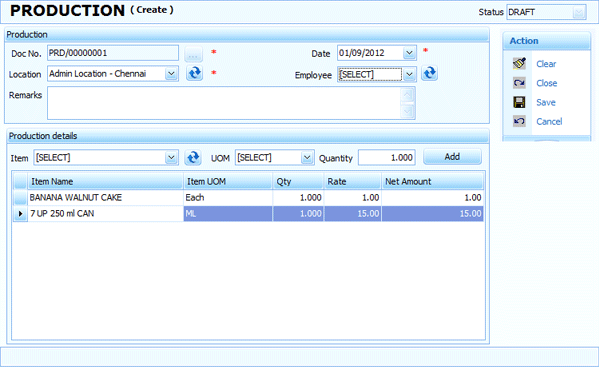The height and width of the screenshot is (367, 599).
Task: Click the Item Name column header
Action: 105,181
